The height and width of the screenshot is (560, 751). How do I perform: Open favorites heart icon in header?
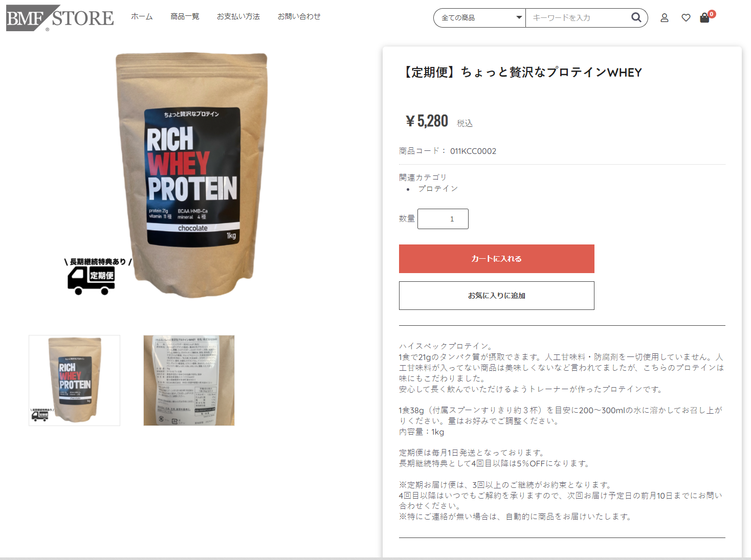(686, 18)
